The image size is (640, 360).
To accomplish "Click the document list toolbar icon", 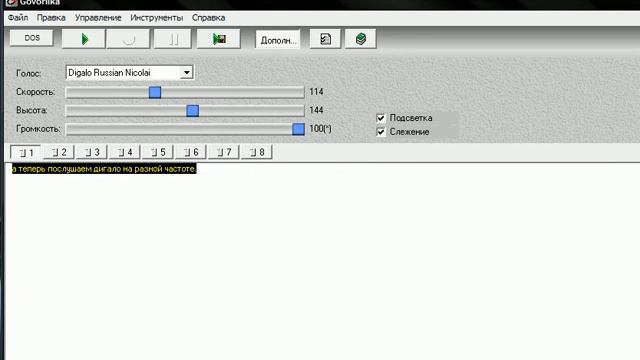I will (x=325, y=39).
